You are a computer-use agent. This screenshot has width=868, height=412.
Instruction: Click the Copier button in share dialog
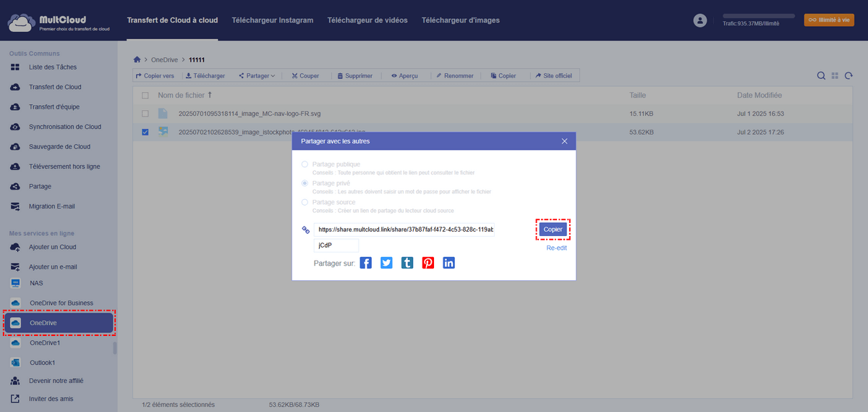[553, 229]
